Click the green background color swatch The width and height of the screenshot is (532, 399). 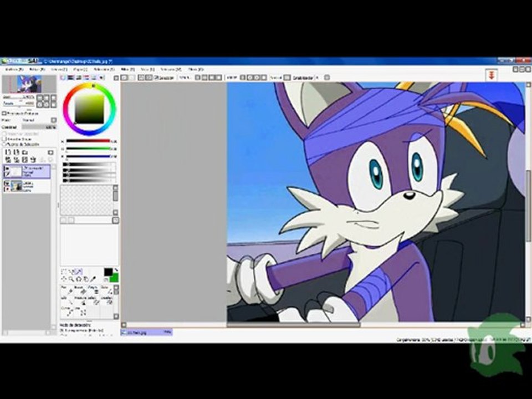(x=114, y=278)
